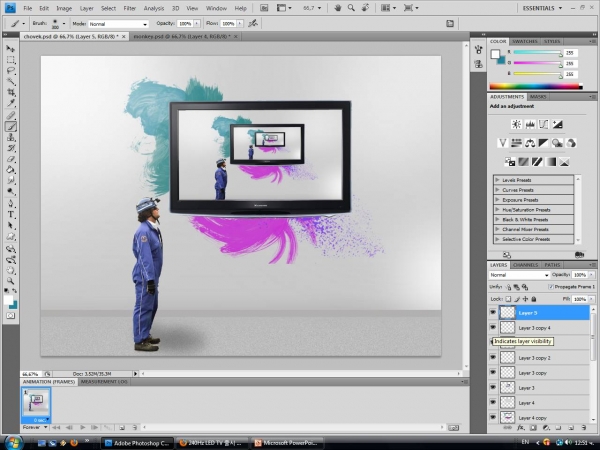Open the Flow slider arrow
The image size is (600, 450).
pyautogui.click(x=240, y=24)
